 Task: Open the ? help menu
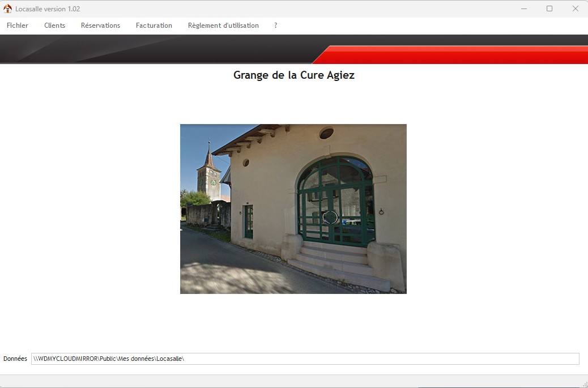276,25
